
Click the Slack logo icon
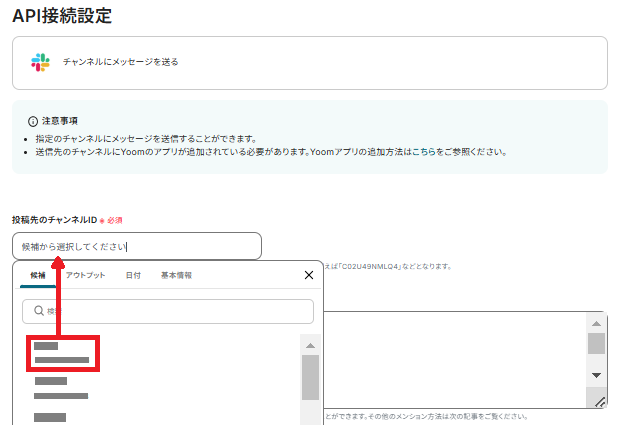coord(40,62)
